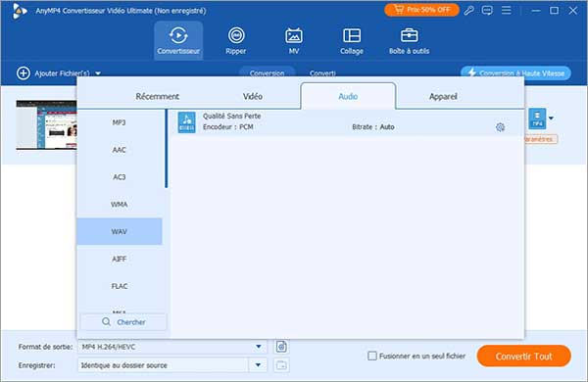Viewport: 588px width, 382px height.
Task: Expand the Ajouter Fichier(s) dropdown arrow
Action: (x=98, y=73)
